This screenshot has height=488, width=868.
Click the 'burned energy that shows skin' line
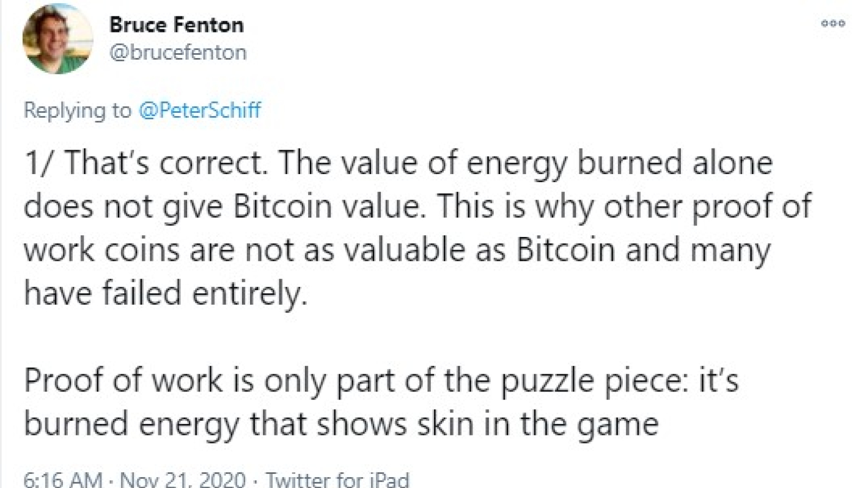(x=341, y=424)
